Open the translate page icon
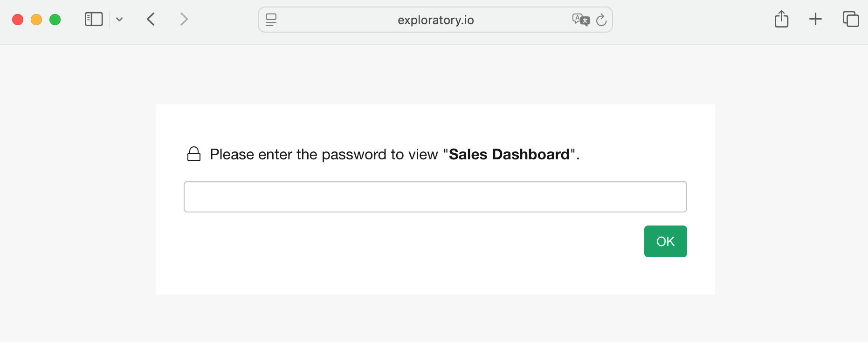This screenshot has width=868, height=342. (x=581, y=20)
